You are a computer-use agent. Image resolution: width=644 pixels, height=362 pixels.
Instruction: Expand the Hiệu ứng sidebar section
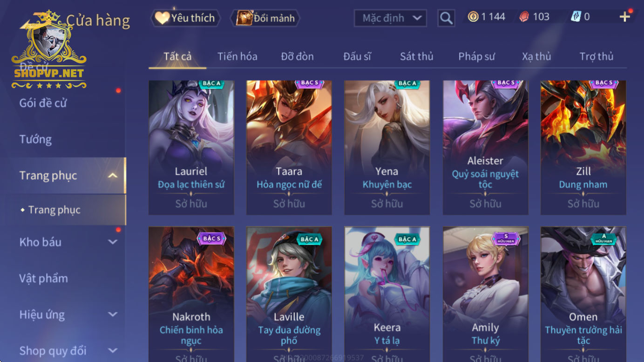click(112, 314)
